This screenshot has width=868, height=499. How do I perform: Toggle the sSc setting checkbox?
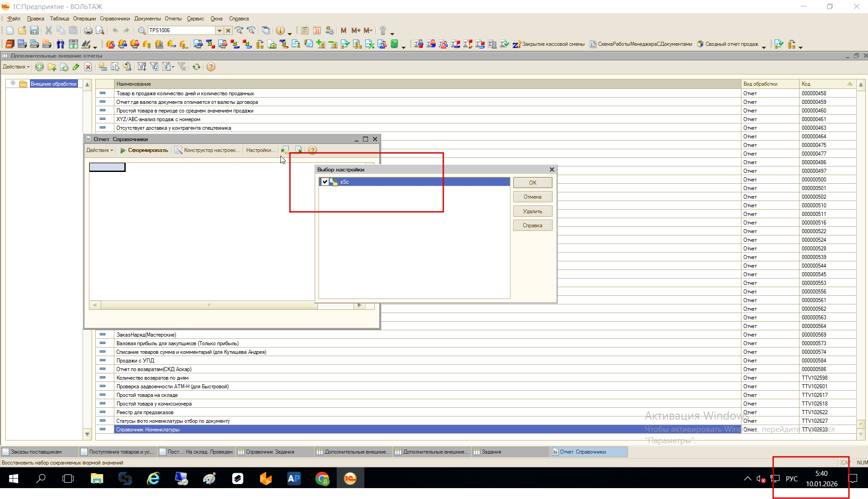click(325, 182)
